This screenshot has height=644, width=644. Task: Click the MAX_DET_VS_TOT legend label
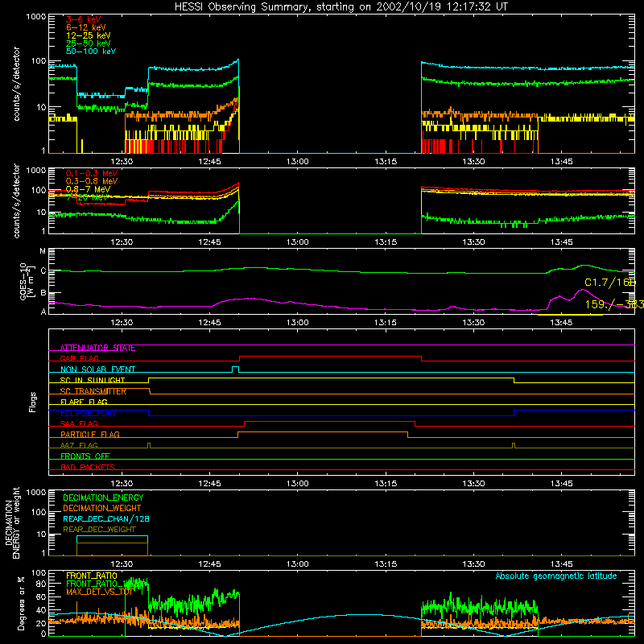click(x=99, y=592)
